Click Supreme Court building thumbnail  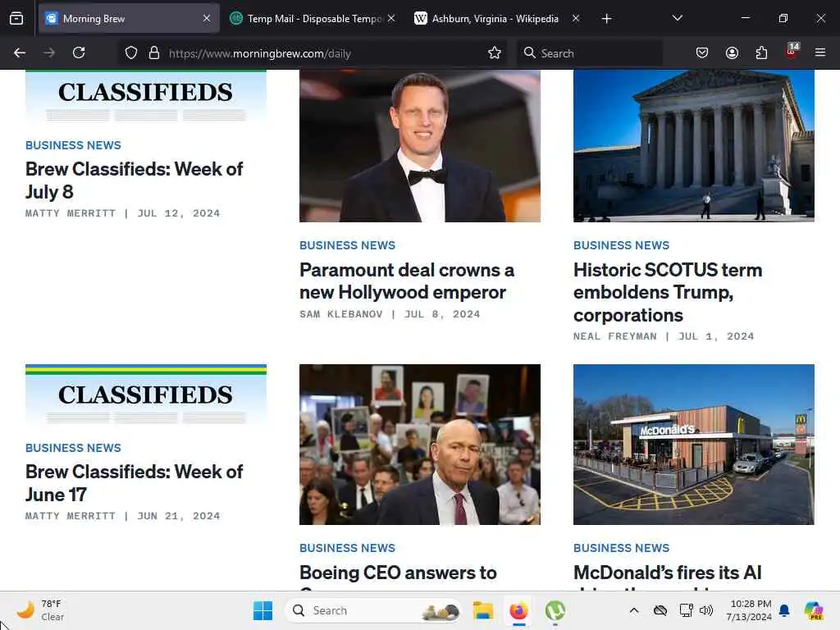click(x=694, y=146)
